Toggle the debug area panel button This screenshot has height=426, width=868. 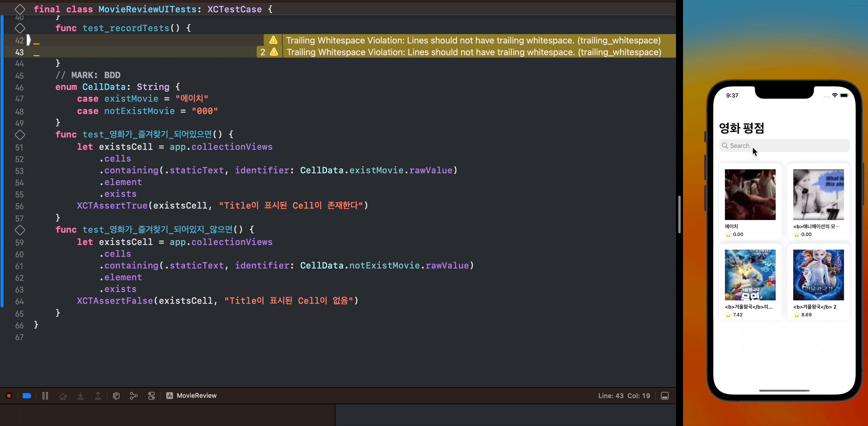(x=665, y=396)
